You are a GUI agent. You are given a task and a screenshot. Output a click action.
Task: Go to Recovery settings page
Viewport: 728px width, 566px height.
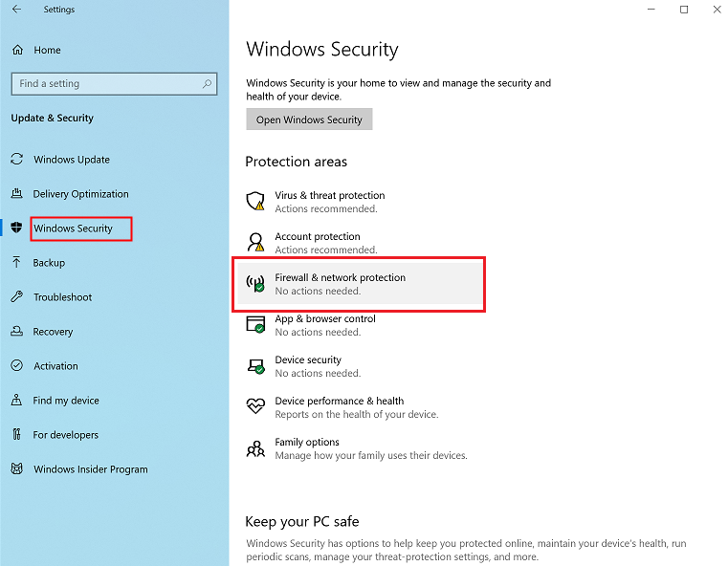(x=53, y=332)
